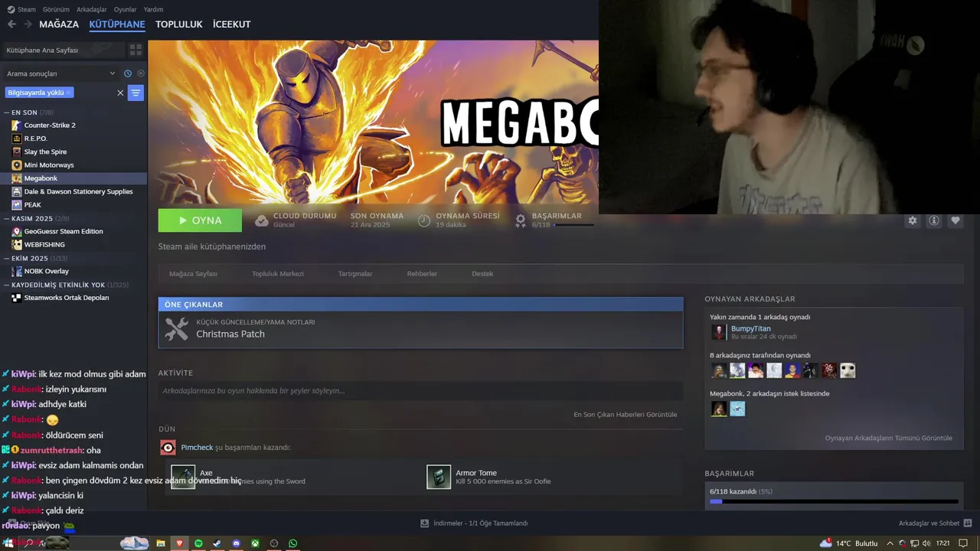
Task: Open File Explorer from the taskbar
Action: pos(161,543)
